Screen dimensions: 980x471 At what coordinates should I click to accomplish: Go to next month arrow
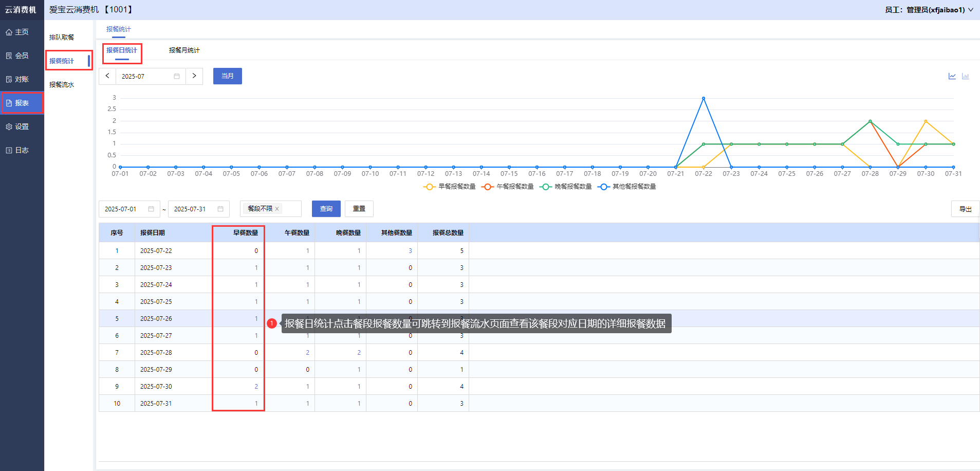194,76
